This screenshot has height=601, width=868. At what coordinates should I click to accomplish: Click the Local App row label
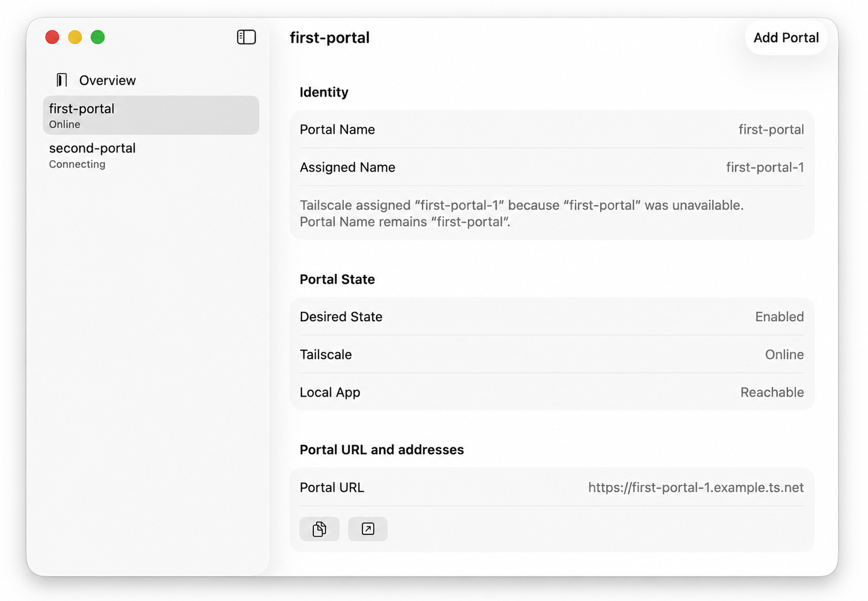pos(330,393)
